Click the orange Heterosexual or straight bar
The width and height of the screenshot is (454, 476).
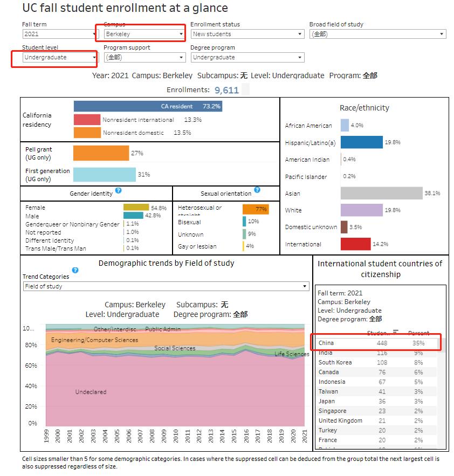click(x=255, y=209)
